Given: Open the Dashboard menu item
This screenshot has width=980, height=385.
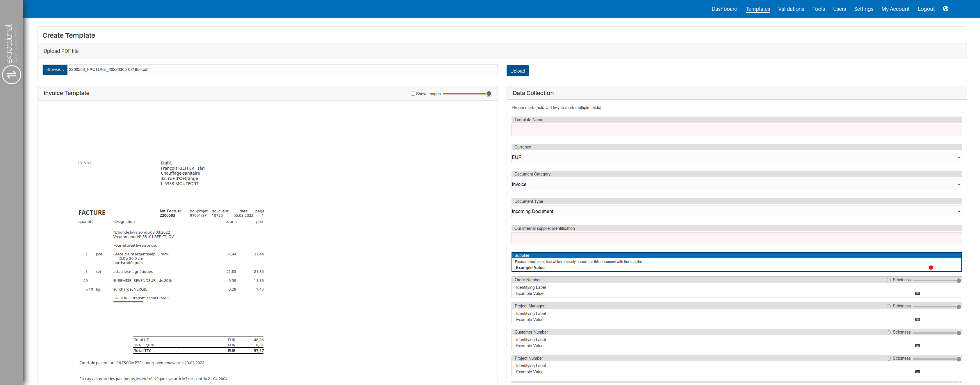Looking at the screenshot, I should [x=724, y=9].
